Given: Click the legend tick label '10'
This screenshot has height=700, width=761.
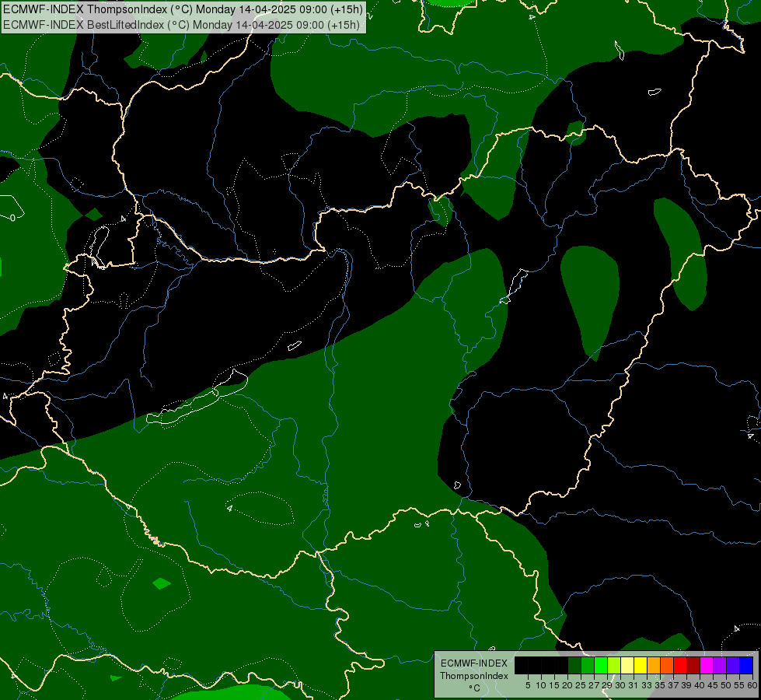Looking at the screenshot, I should tap(541, 685).
